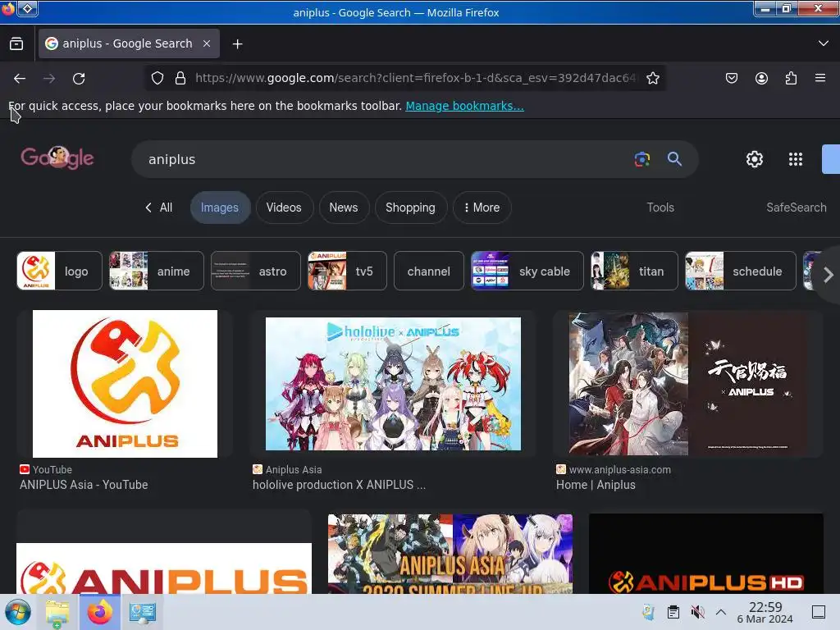Open ANIPLUS HD black image

pyautogui.click(x=706, y=554)
